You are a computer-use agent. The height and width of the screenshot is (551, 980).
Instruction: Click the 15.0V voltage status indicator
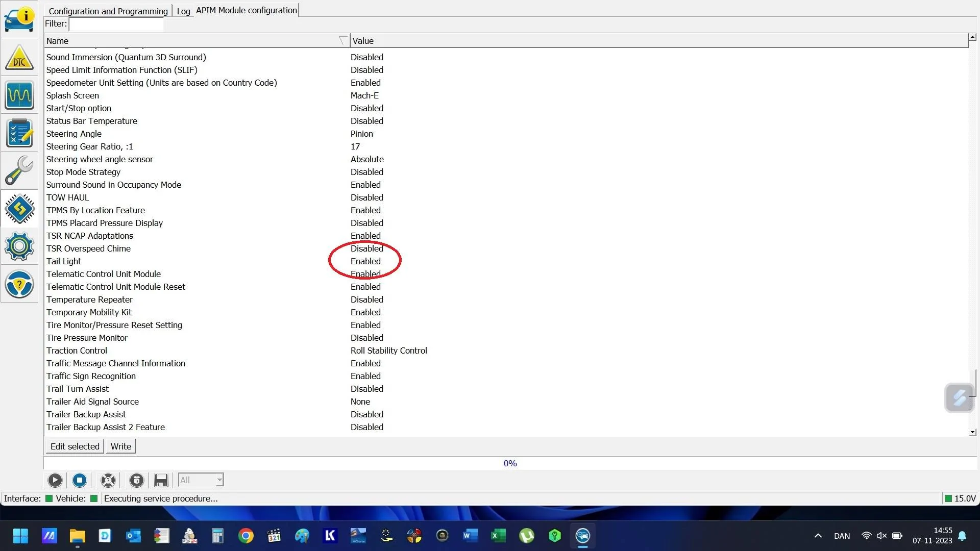pyautogui.click(x=960, y=498)
